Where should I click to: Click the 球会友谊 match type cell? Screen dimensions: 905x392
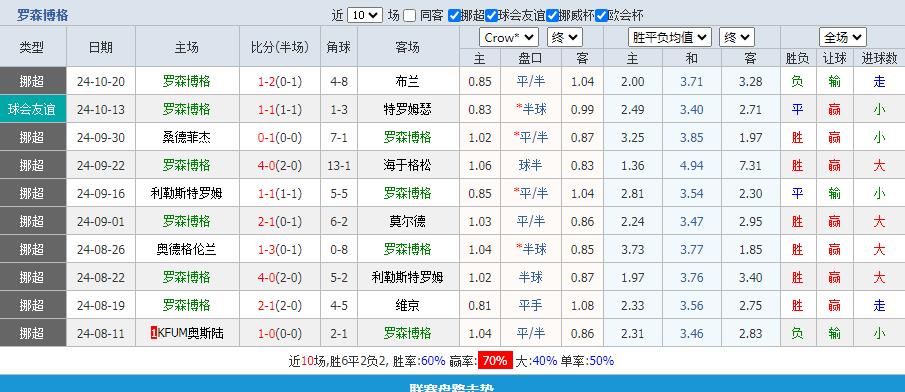point(33,109)
